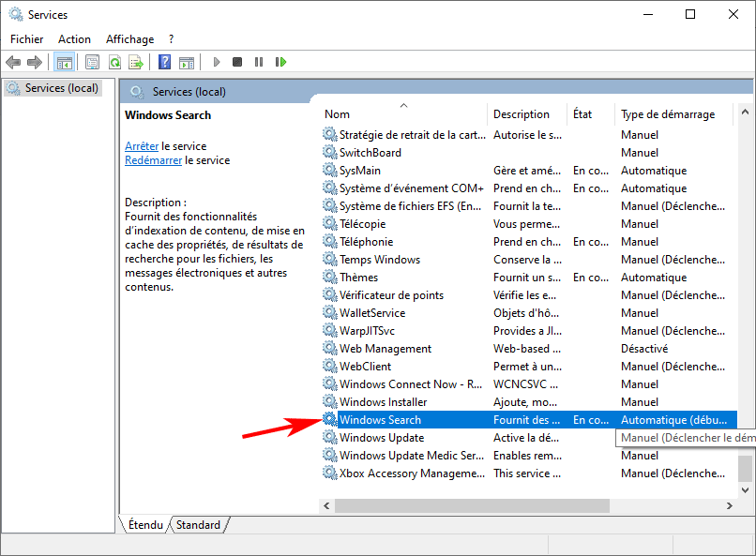Click the gear icon of WarpJITSvc
The width and height of the screenshot is (756, 556).
tap(330, 331)
